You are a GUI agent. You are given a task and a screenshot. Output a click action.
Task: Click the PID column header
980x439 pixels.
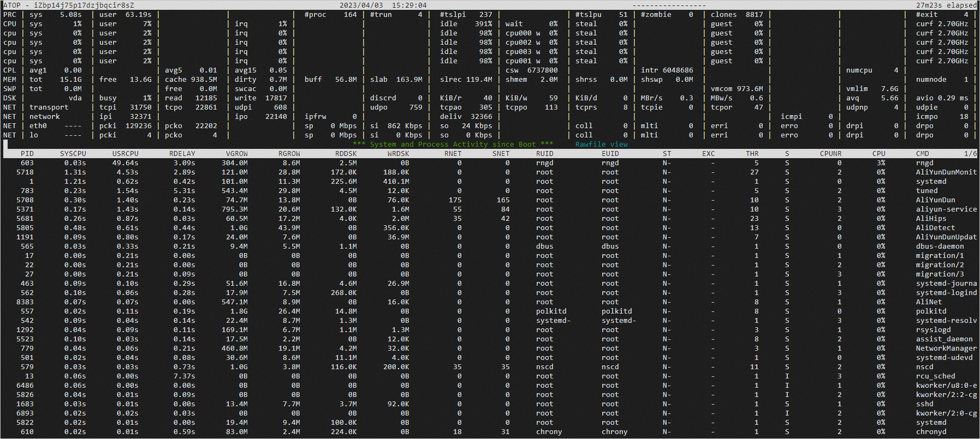pos(27,154)
